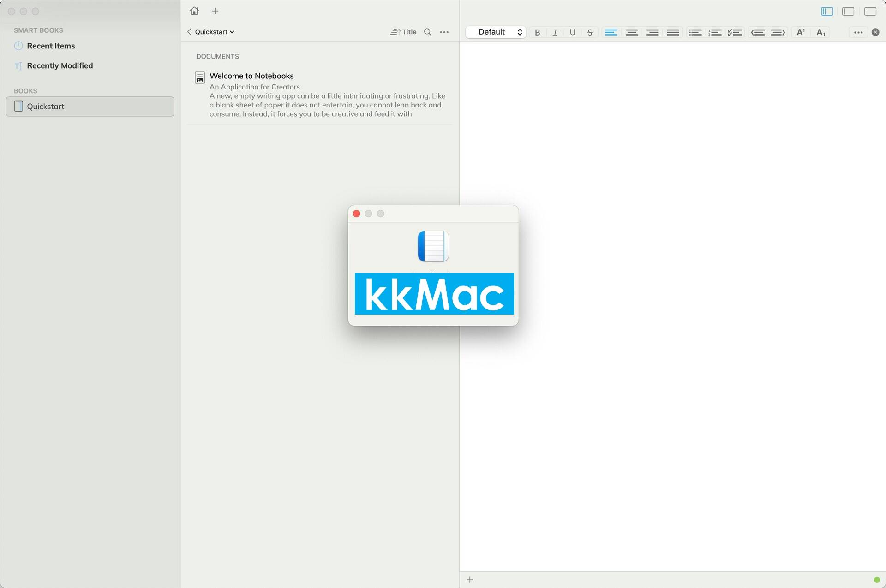Switch to three-pane layout view
Screen dimensions: 886x588
point(827,11)
